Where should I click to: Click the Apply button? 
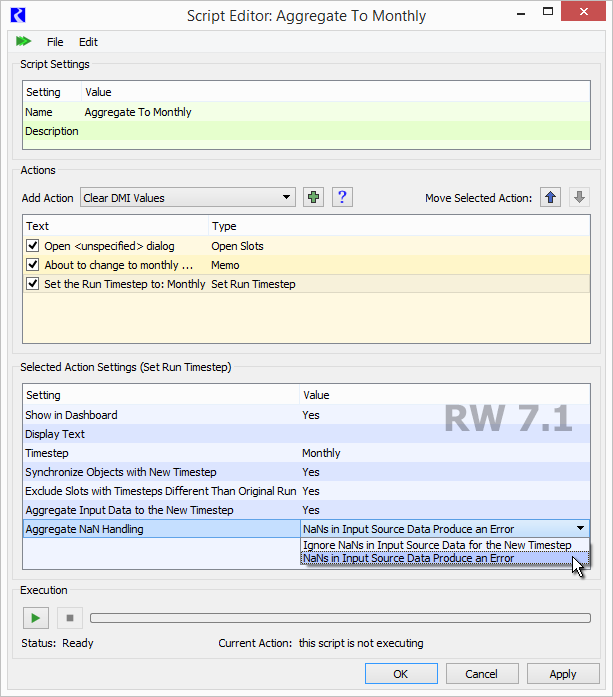(563, 674)
